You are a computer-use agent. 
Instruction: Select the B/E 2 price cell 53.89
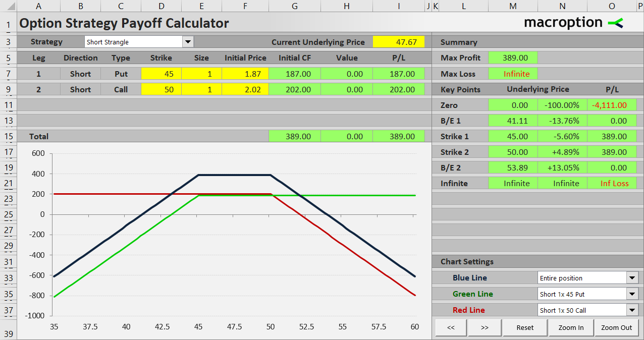pos(513,167)
